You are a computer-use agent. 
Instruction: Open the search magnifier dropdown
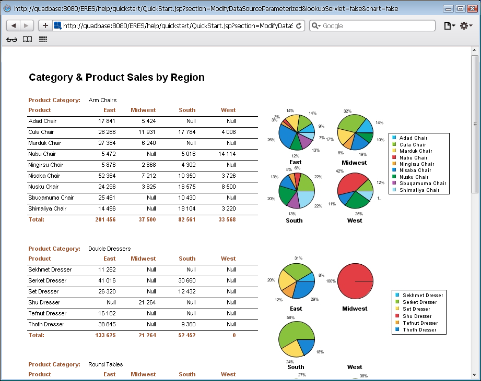[316, 26]
